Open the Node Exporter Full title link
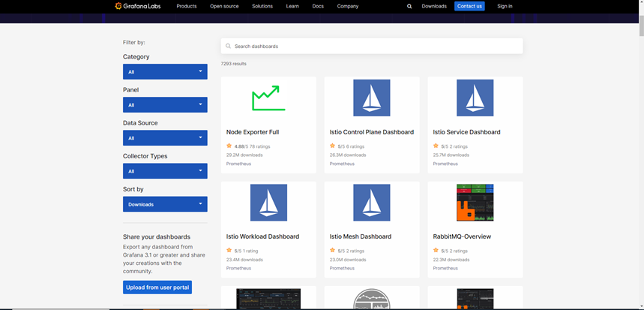 (x=253, y=132)
